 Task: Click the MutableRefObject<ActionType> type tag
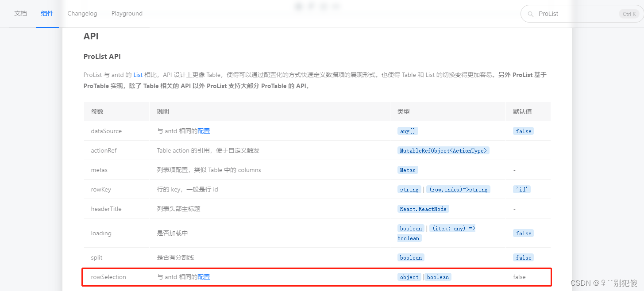click(443, 150)
